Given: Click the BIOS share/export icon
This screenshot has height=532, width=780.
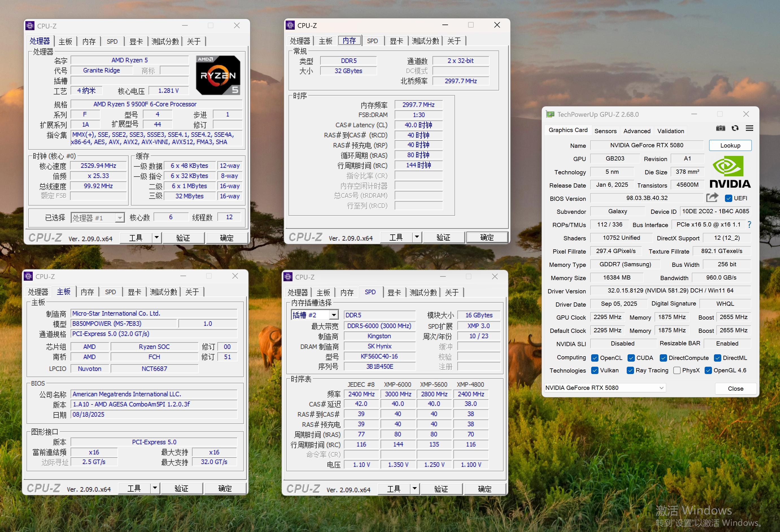Looking at the screenshot, I should pyautogui.click(x=712, y=197).
